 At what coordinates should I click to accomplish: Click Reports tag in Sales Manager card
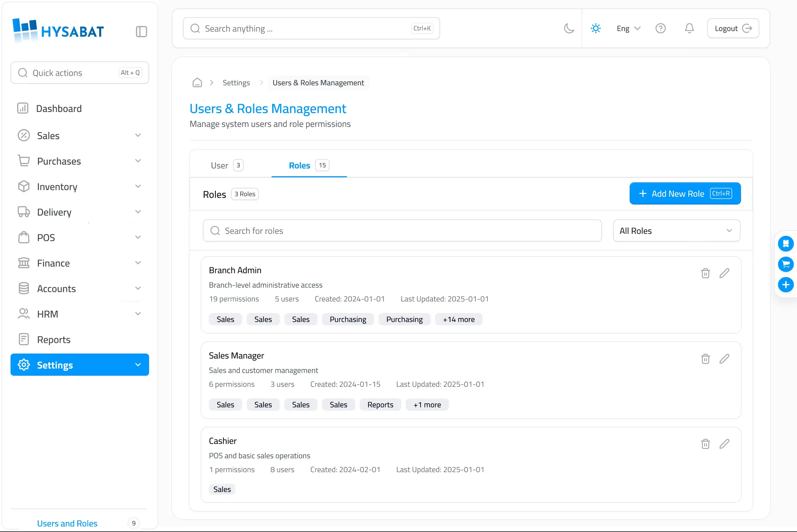(380, 405)
